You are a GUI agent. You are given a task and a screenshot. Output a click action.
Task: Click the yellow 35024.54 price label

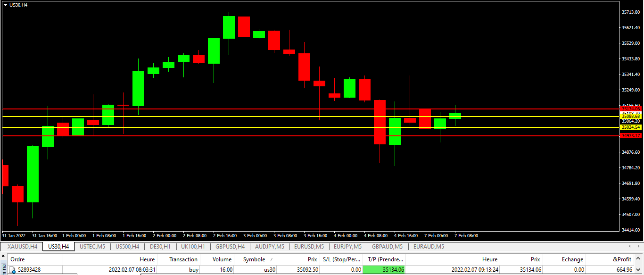tap(631, 127)
